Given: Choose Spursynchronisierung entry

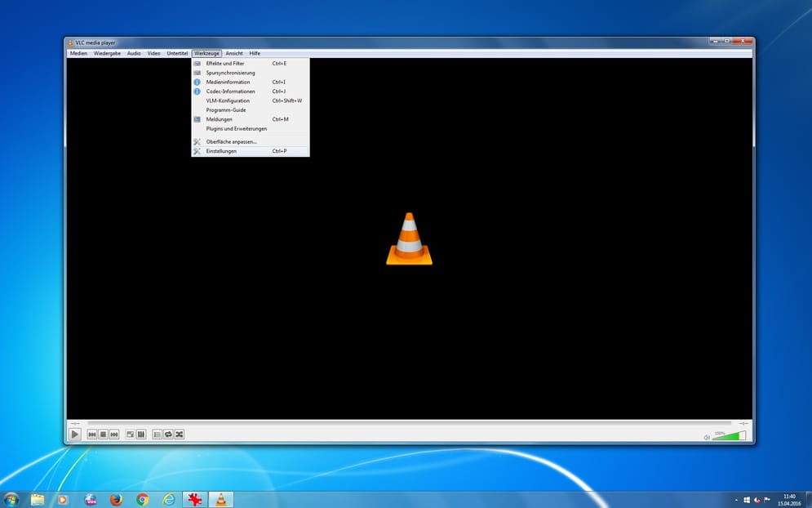Looking at the screenshot, I should click(251, 73).
